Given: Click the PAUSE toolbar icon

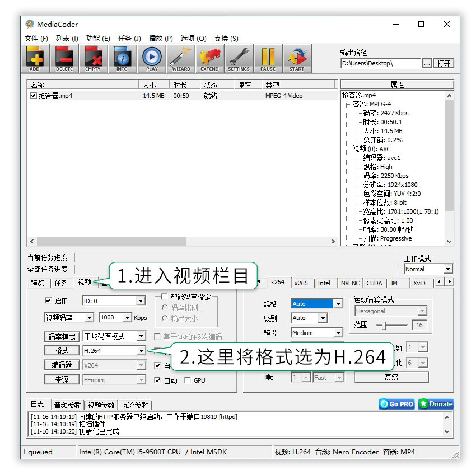Looking at the screenshot, I should [x=268, y=59].
